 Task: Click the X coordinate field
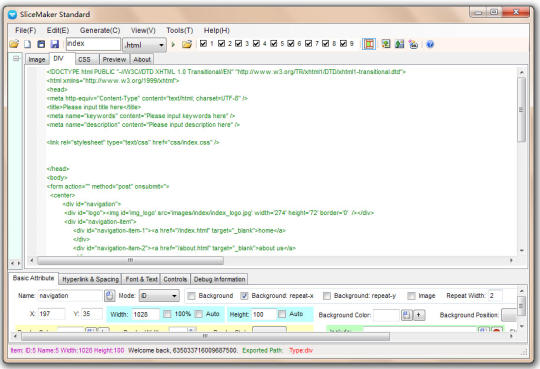tap(51, 314)
